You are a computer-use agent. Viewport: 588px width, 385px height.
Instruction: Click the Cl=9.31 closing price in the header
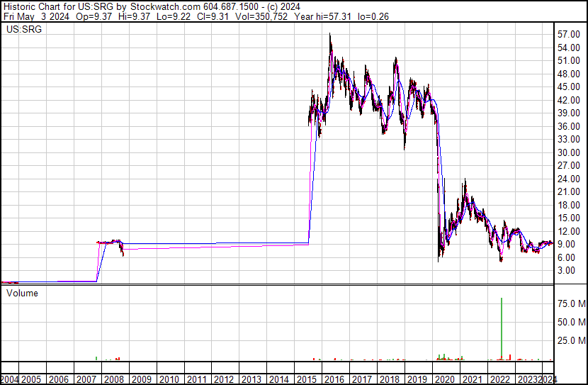tap(213, 16)
